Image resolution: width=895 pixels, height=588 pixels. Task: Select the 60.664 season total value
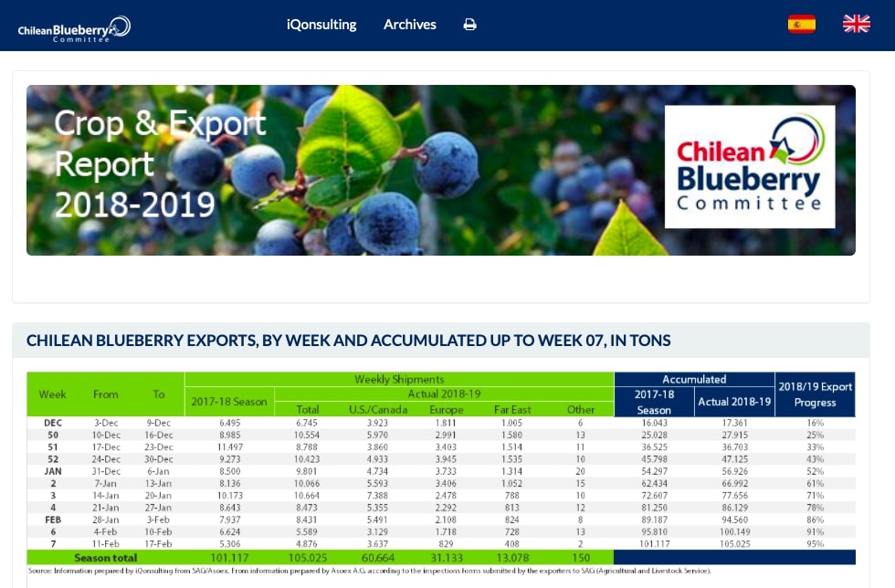tap(378, 558)
